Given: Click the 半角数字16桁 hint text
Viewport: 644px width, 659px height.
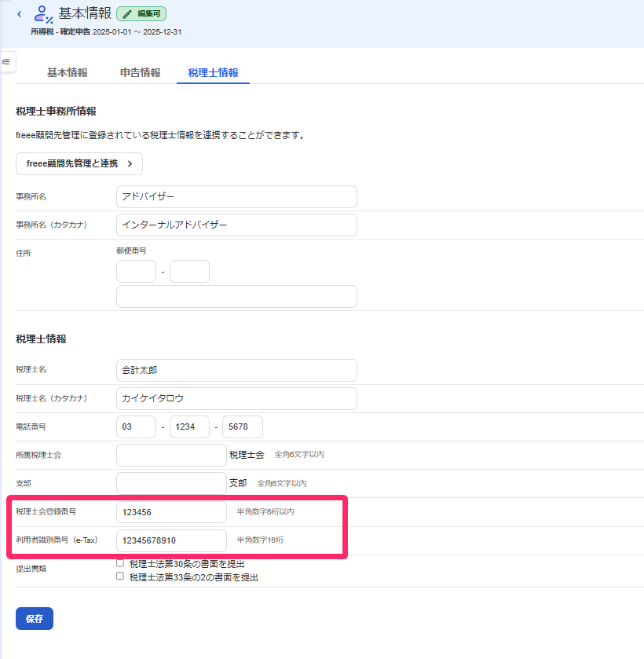Looking at the screenshot, I should (x=260, y=540).
